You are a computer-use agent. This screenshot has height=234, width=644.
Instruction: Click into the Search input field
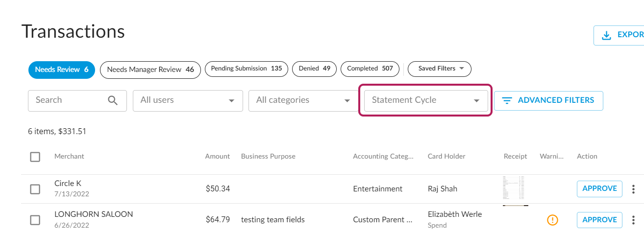pyautogui.click(x=69, y=100)
